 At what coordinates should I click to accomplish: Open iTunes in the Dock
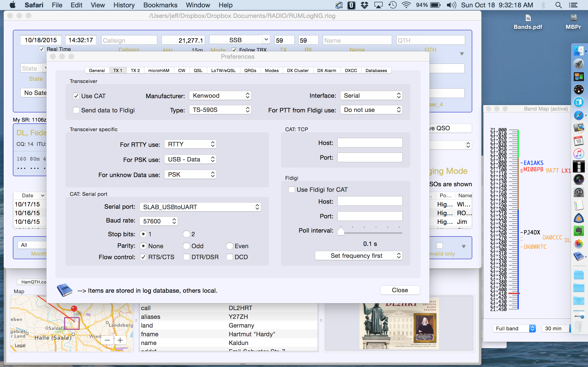pos(579,154)
